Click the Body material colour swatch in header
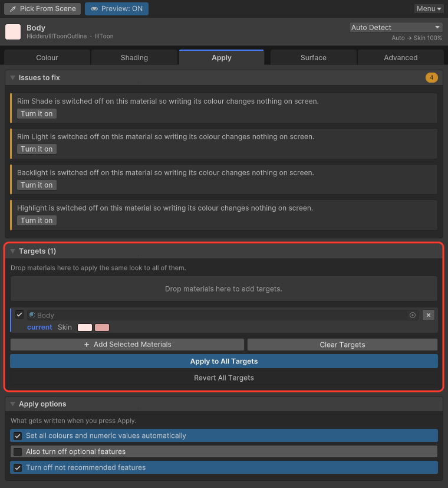The image size is (448, 488). pos(13,32)
